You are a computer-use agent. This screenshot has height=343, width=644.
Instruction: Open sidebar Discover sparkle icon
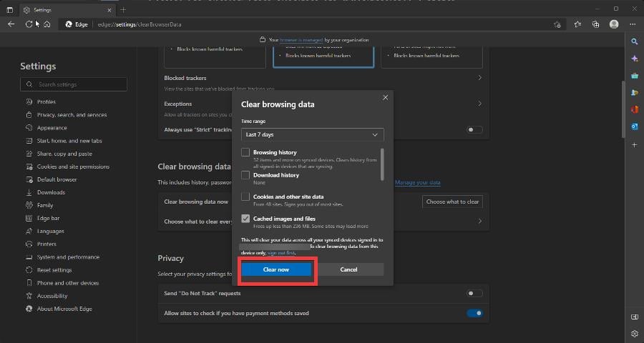pos(635,59)
